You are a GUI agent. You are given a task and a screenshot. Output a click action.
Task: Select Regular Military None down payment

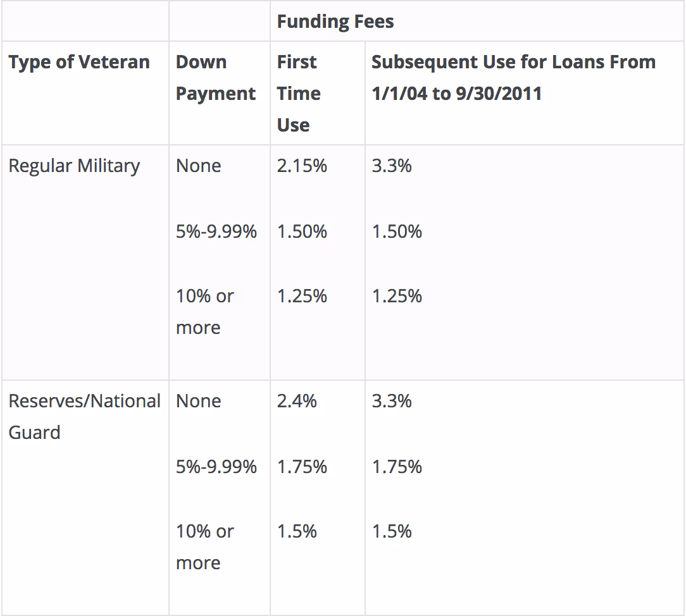point(199,166)
